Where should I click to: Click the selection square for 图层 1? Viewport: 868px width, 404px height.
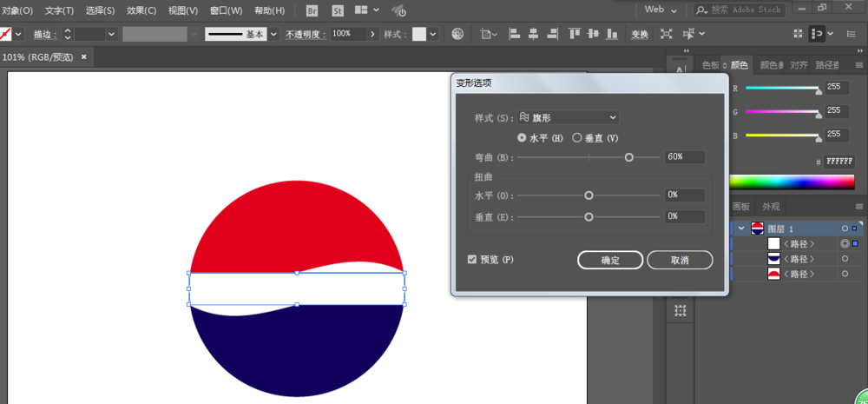[x=854, y=228]
